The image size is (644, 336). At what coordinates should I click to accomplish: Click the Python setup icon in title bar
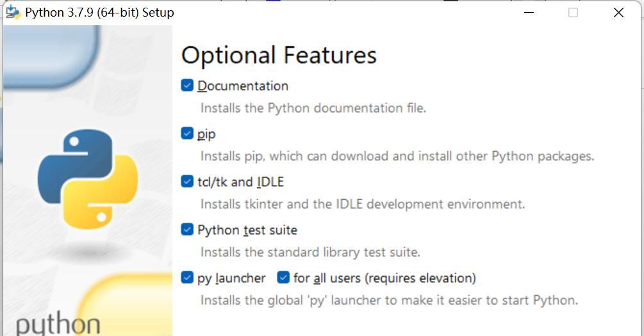click(x=13, y=12)
